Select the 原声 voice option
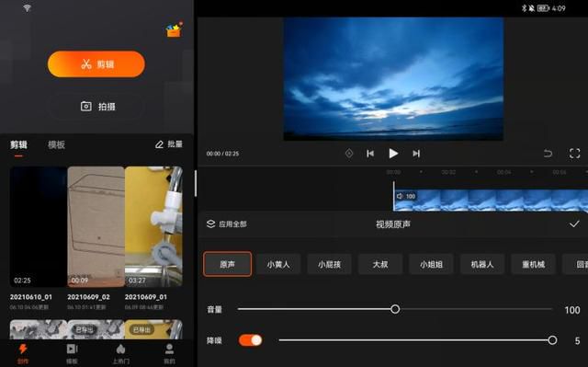The width and height of the screenshot is (588, 367). (x=227, y=264)
